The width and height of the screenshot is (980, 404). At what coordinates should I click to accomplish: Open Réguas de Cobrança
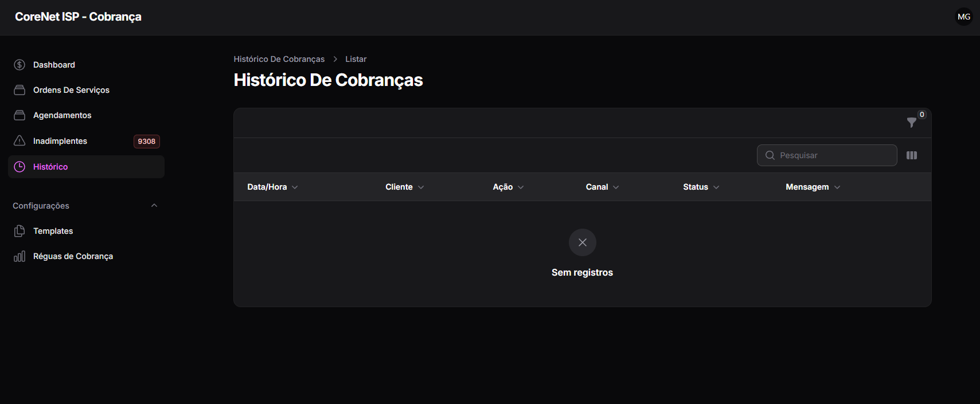click(x=86, y=256)
